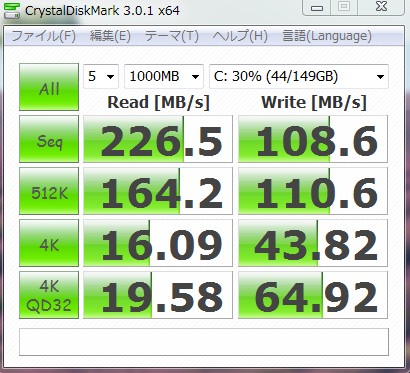Image resolution: width=410 pixels, height=373 pixels.
Task: Open the drive dropdown showing C: 30%
Action: (299, 76)
